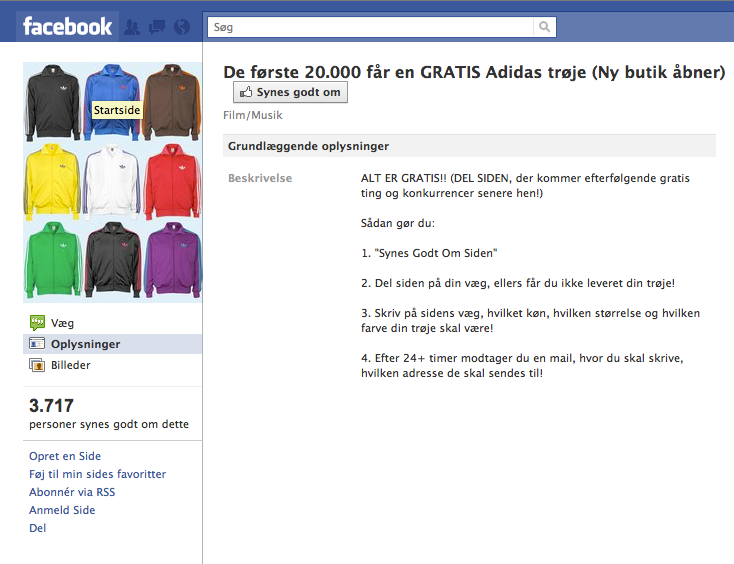
Task: Click the purple jacket in profile image
Action: [173, 260]
